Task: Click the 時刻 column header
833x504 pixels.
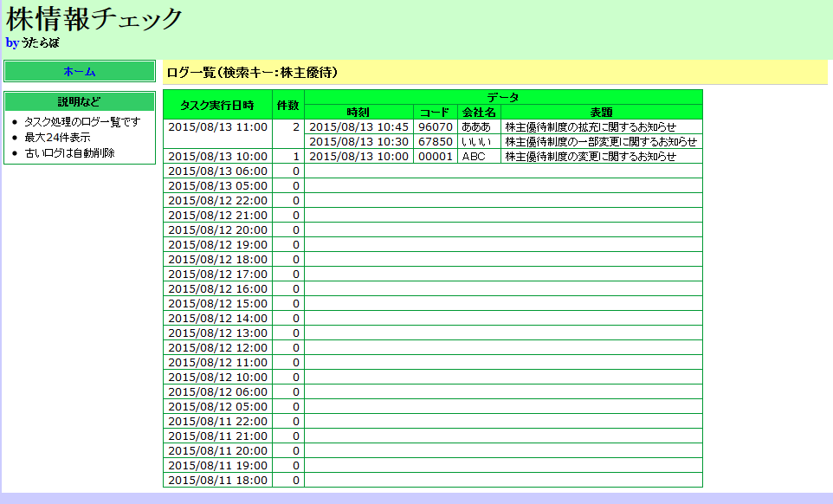Action: pyautogui.click(x=358, y=112)
